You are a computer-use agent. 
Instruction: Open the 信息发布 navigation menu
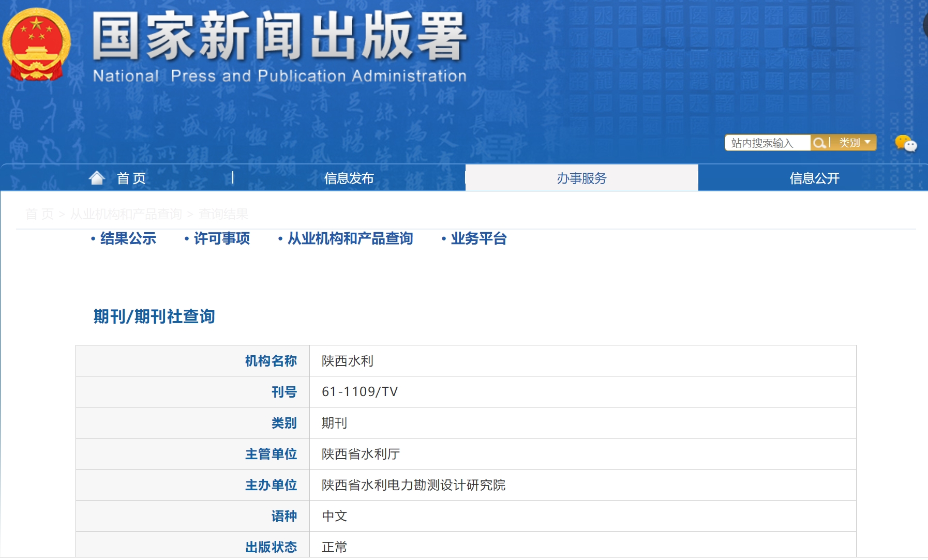click(349, 178)
